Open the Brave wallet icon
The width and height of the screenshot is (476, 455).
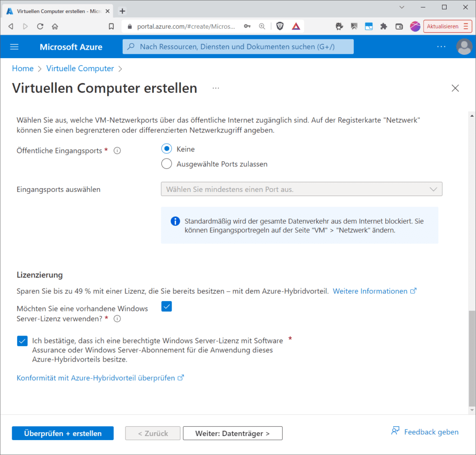click(x=399, y=26)
